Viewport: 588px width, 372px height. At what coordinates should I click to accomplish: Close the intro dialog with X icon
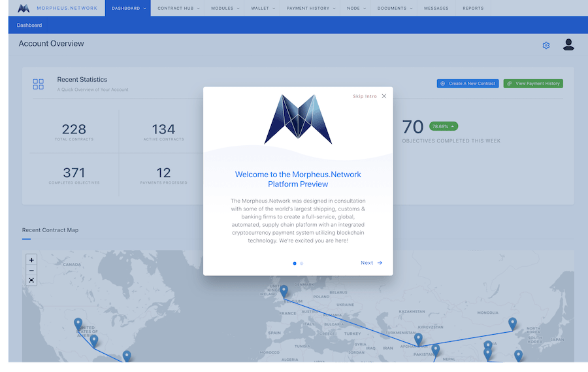point(384,96)
